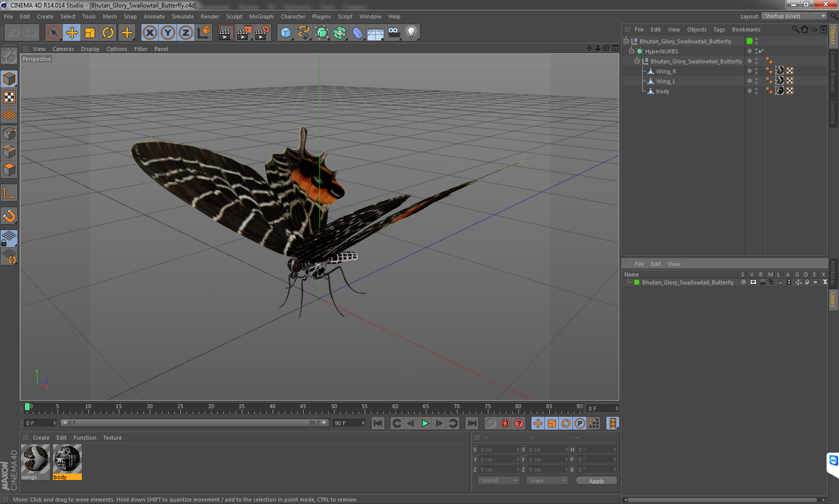This screenshot has height=504, width=839.
Task: Add a Cube primitive object
Action: (x=286, y=33)
